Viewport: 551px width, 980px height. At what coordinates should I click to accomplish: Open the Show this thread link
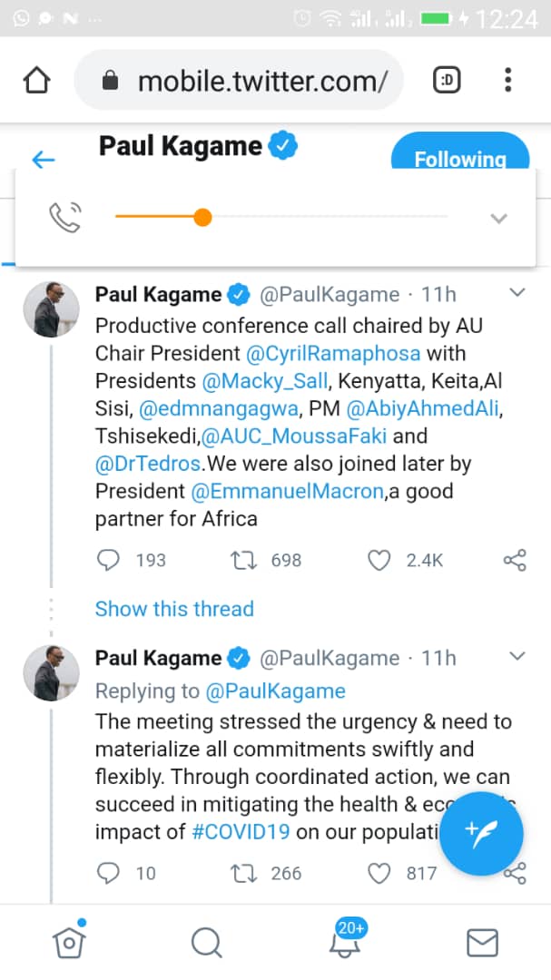174,609
